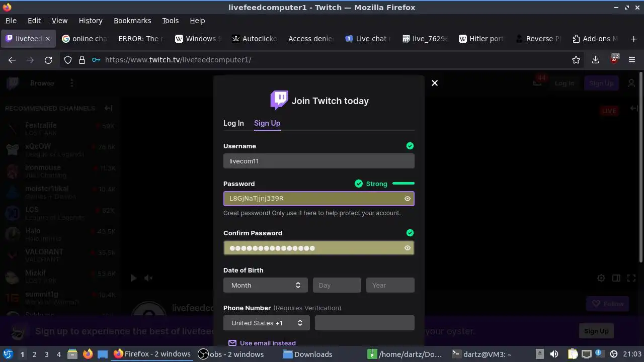The image size is (644, 362).
Task: Go back with the browser back arrow
Action: click(12, 60)
